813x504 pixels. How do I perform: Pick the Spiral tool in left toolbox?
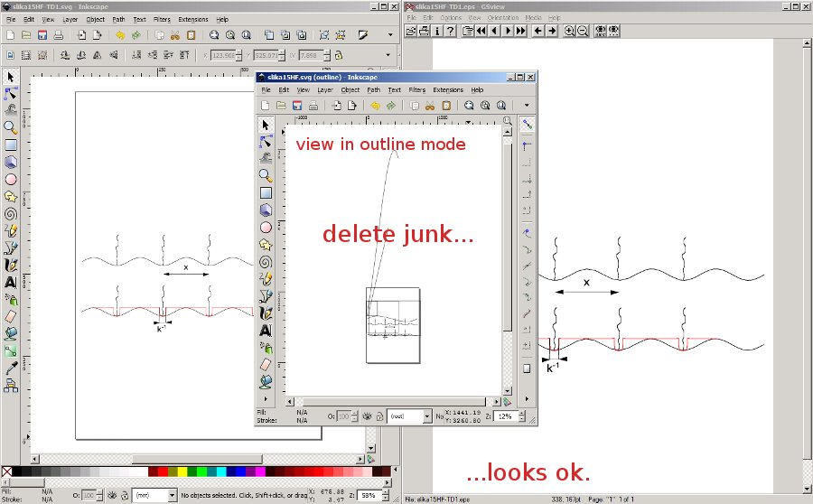pyautogui.click(x=11, y=213)
